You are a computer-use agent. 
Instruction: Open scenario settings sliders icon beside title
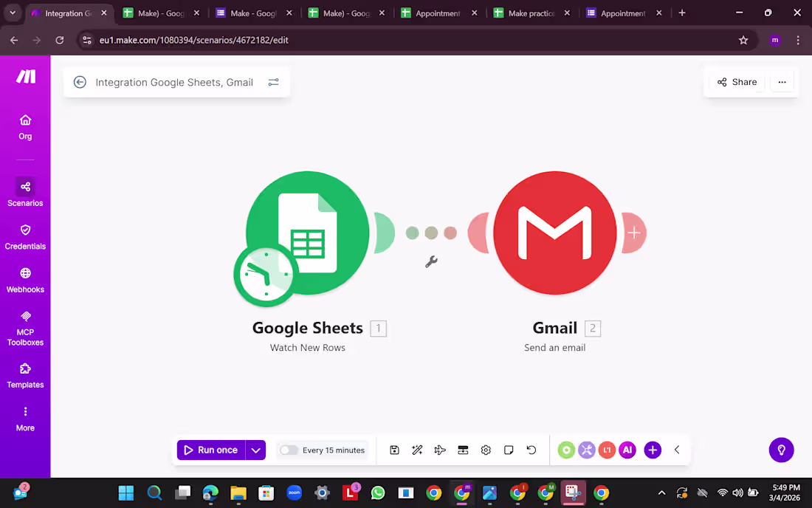(273, 82)
